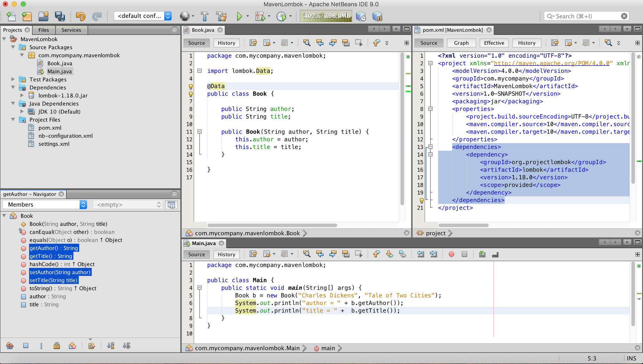Switch to the Services tab
The height and width of the screenshot is (364, 643).
pos(71,30)
